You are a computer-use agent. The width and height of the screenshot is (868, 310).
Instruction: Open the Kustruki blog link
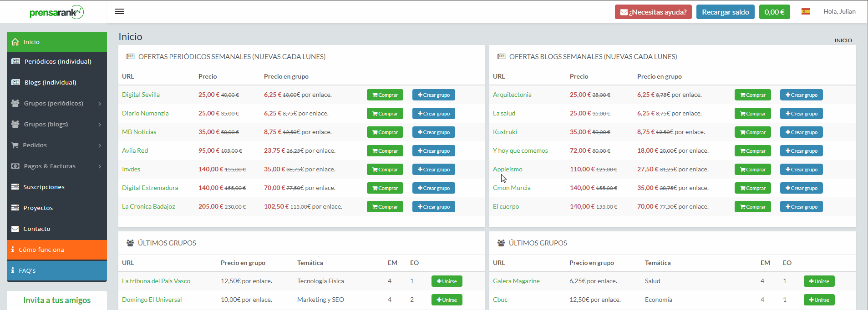click(x=505, y=132)
